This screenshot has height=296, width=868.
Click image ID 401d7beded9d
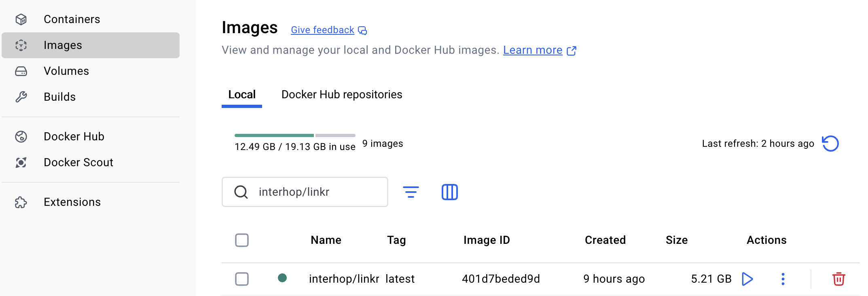[x=501, y=279]
